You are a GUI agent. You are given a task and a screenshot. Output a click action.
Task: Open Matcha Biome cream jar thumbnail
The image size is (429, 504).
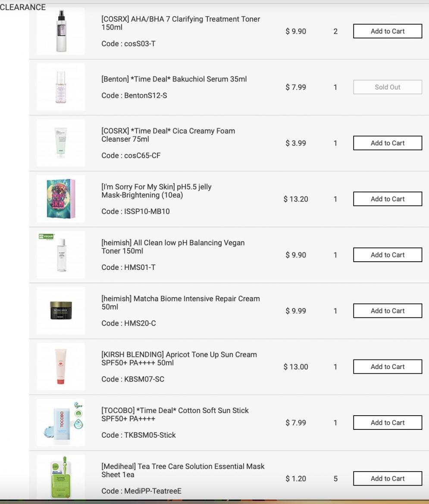[61, 311]
